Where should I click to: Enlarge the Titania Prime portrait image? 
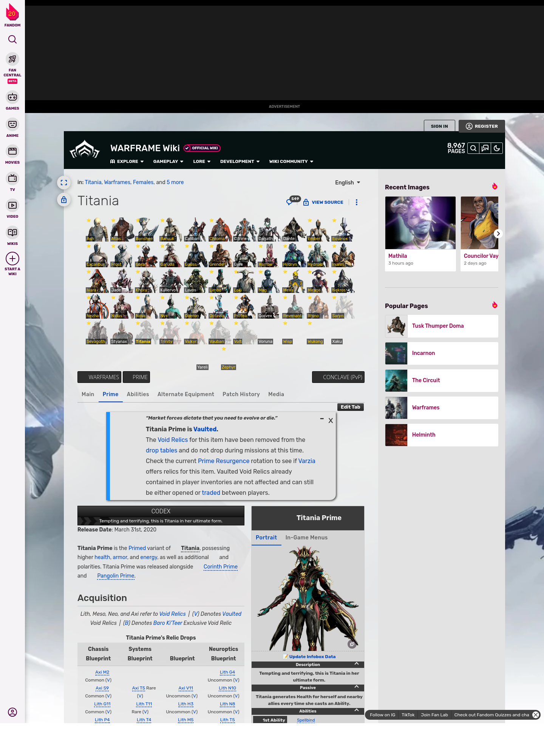[352, 644]
